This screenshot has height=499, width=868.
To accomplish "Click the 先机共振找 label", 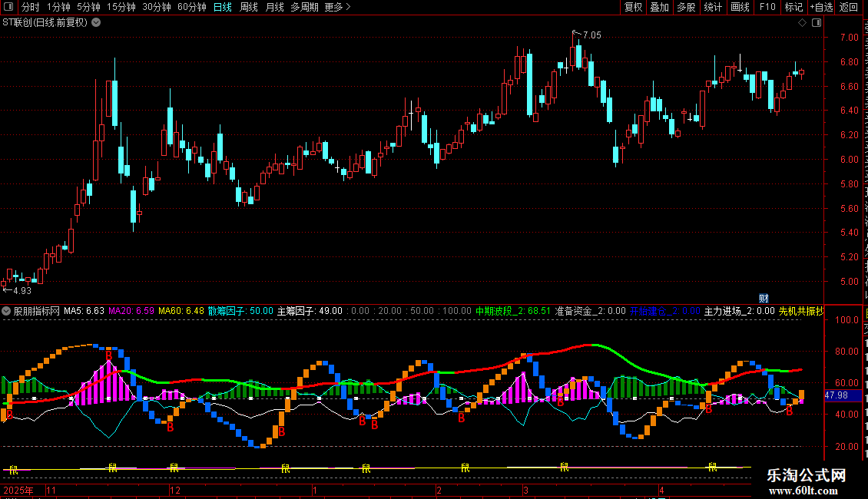I will [801, 311].
